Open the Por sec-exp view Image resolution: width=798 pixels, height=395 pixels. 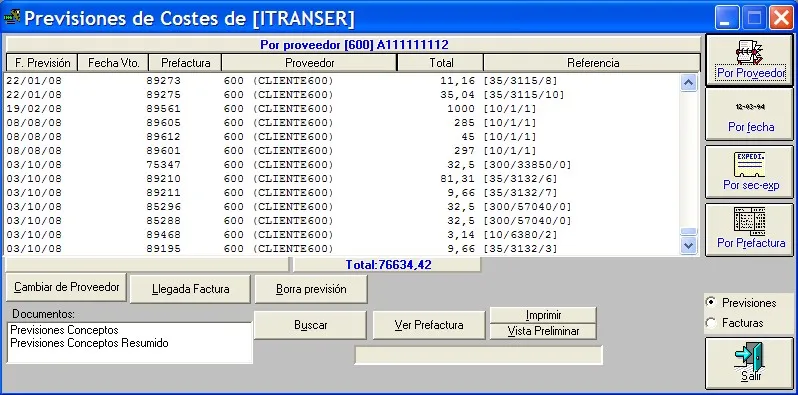[x=749, y=172]
